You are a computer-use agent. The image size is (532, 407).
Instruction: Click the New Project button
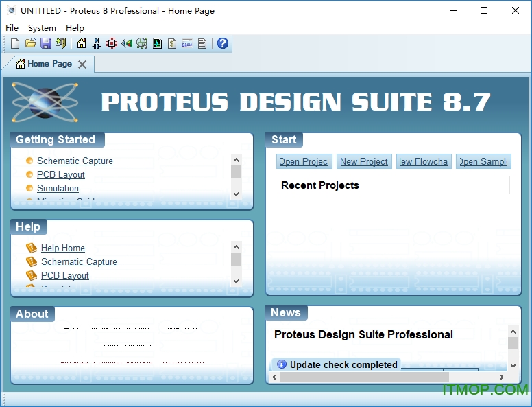point(364,161)
